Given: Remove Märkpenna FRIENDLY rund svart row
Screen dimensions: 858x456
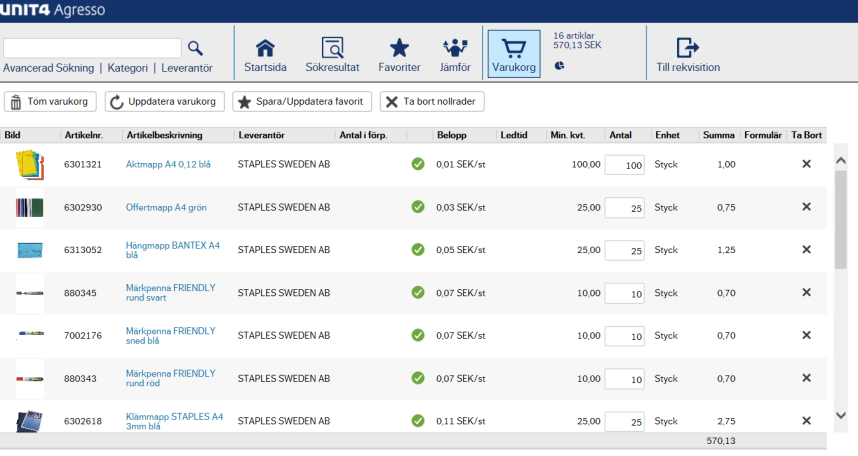Looking at the screenshot, I should [x=806, y=292].
